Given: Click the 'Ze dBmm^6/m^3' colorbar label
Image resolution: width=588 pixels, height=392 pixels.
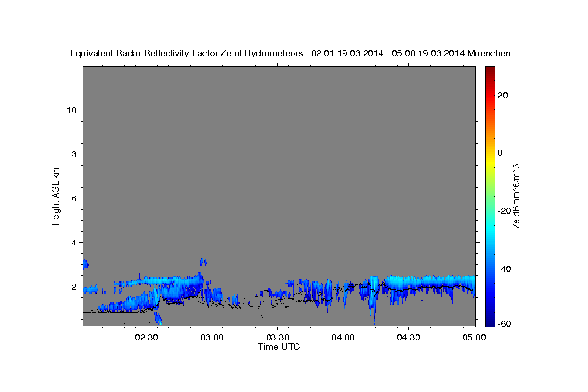Looking at the screenshot, I should 516,196.
